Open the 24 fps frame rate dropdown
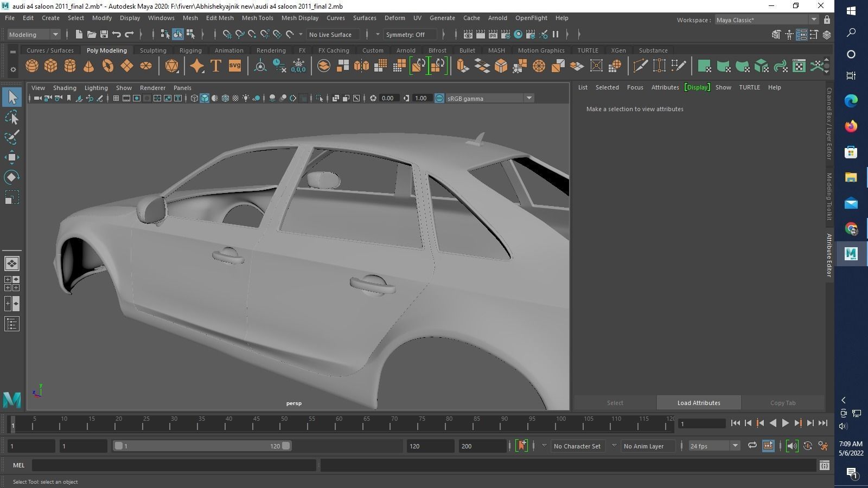The image size is (868, 488). click(x=714, y=446)
